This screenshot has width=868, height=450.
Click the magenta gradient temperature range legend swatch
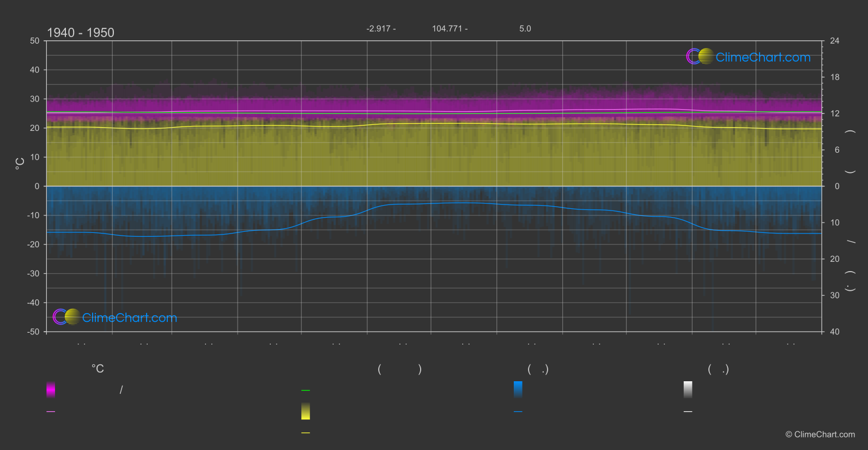coord(51,389)
